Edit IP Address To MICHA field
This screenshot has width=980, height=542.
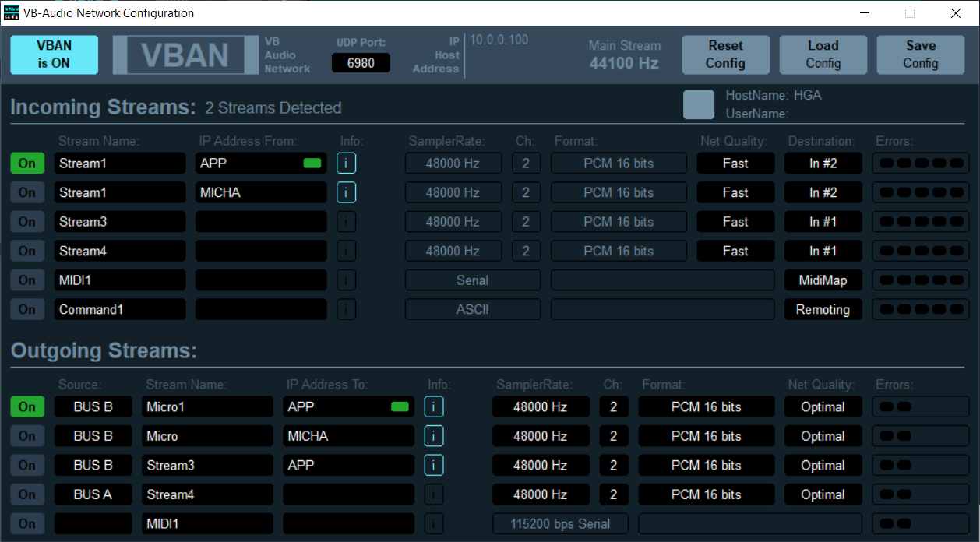[349, 436]
